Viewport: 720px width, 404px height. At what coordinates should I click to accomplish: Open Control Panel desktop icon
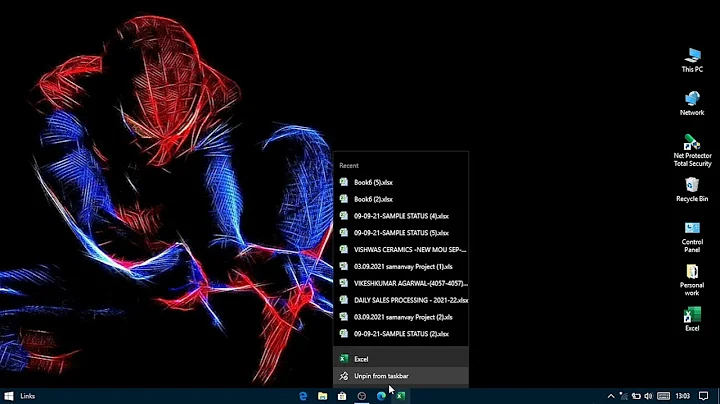pos(692,237)
